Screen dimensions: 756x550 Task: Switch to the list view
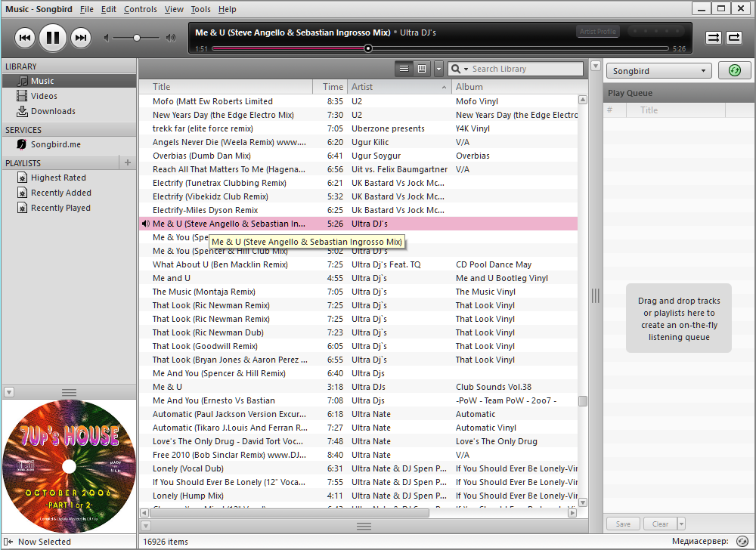point(404,69)
